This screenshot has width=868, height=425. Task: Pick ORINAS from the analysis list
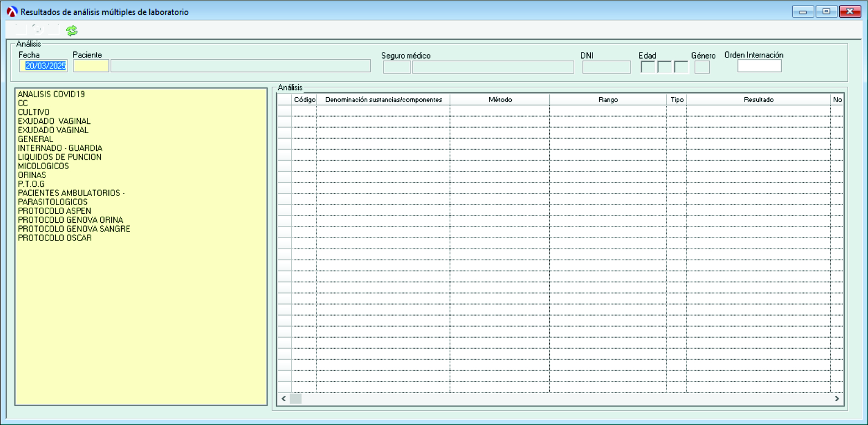coord(32,175)
